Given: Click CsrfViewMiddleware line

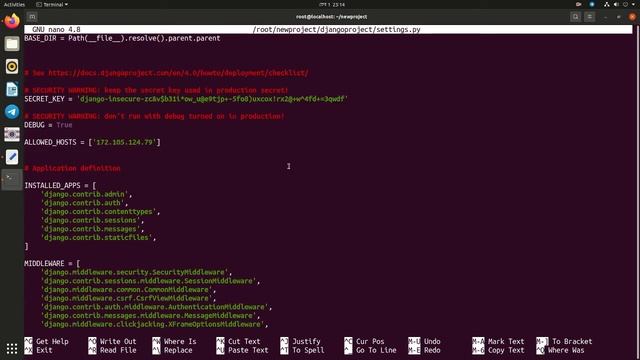Looking at the screenshot, I should point(128,298).
